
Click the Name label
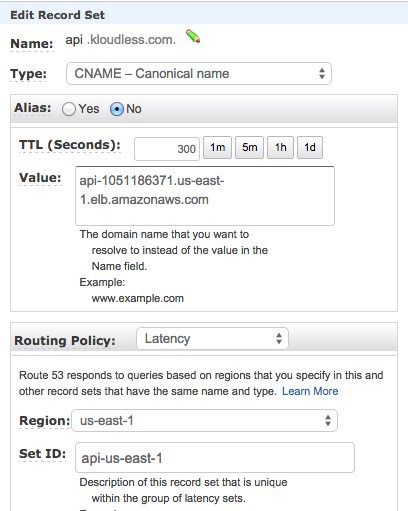point(32,44)
